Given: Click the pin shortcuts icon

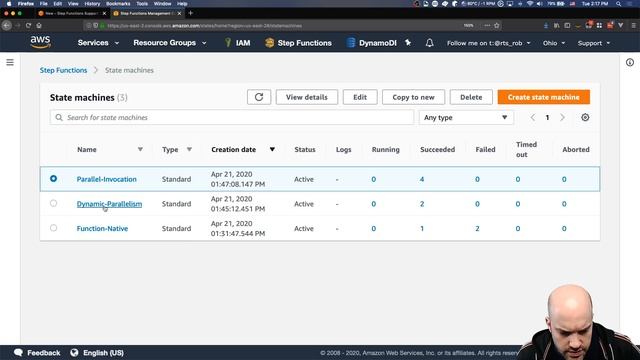Looking at the screenshot, I should coord(408,42).
